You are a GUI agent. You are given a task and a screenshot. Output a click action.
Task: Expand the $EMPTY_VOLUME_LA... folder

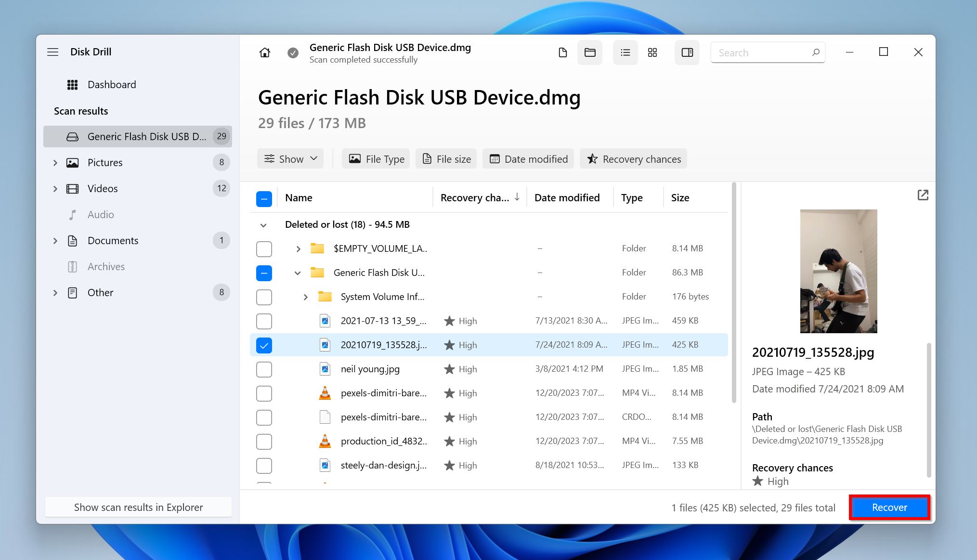297,248
